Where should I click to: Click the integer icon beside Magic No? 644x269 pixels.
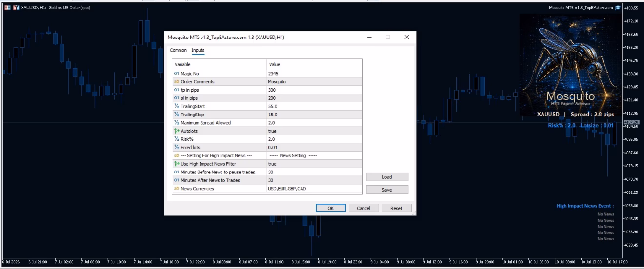pos(176,74)
